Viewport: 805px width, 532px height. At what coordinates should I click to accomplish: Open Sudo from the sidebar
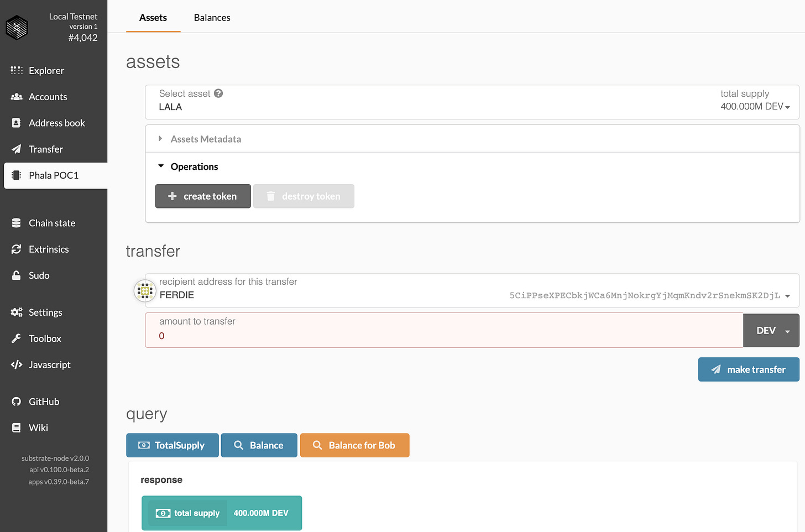point(54,275)
